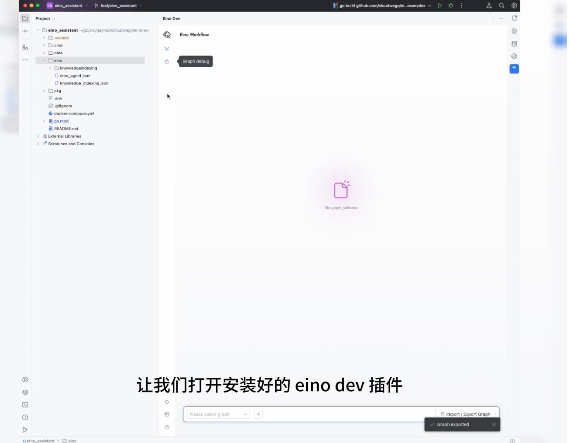Open the Commit tool window icon
Image resolution: width=570 pixels, height=443 pixels.
25,31
